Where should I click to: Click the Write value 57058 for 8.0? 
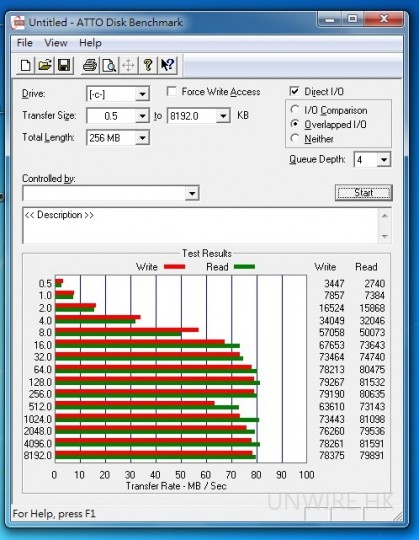click(332, 333)
